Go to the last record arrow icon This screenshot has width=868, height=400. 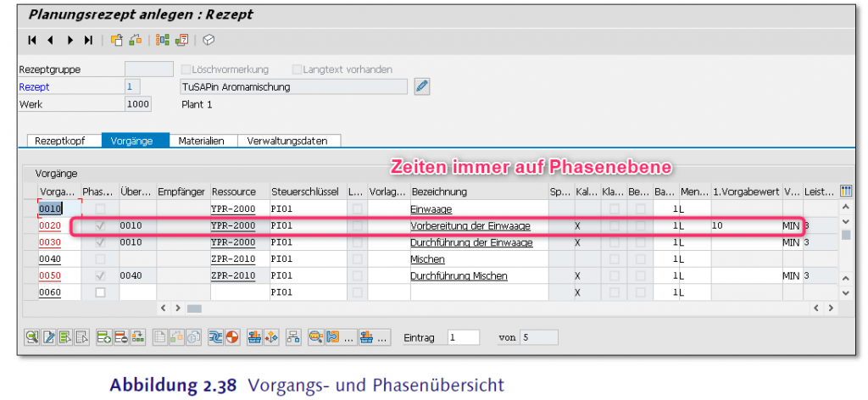pos(87,40)
